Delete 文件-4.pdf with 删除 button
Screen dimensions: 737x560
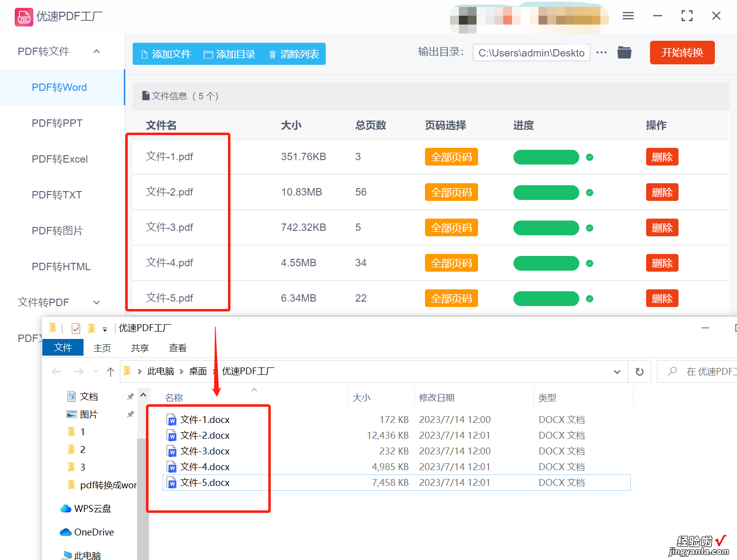[x=662, y=263]
